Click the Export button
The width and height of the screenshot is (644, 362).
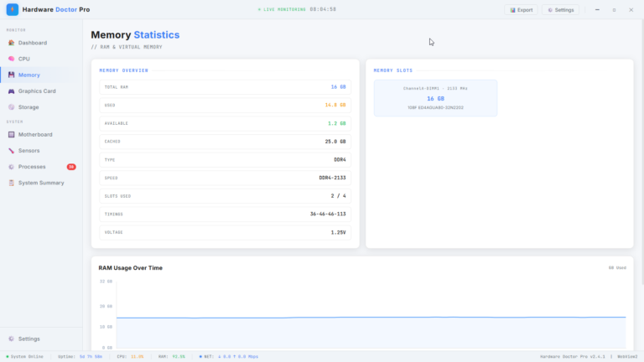pos(521,10)
